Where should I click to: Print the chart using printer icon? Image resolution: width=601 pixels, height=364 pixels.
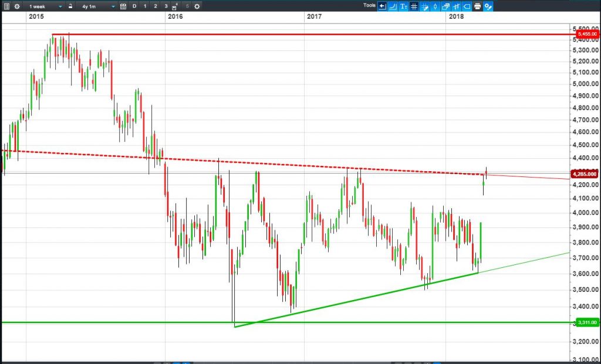pyautogui.click(x=477, y=6)
